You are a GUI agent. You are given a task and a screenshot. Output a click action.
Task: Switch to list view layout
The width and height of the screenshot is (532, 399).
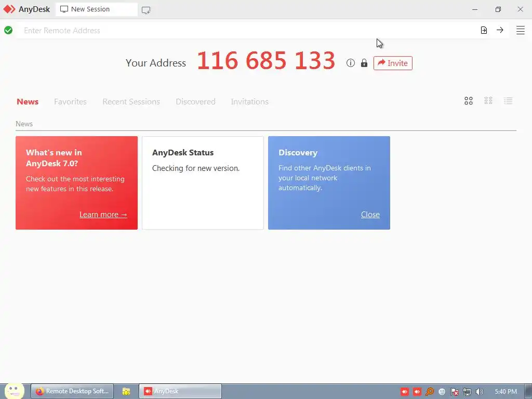[x=508, y=101]
